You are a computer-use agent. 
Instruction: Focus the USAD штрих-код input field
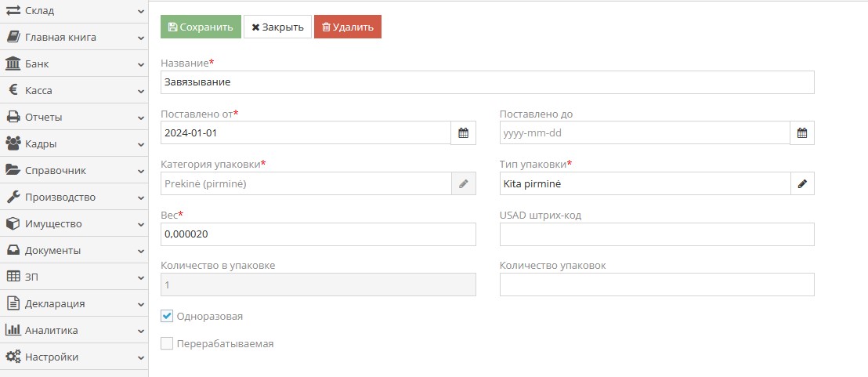656,234
